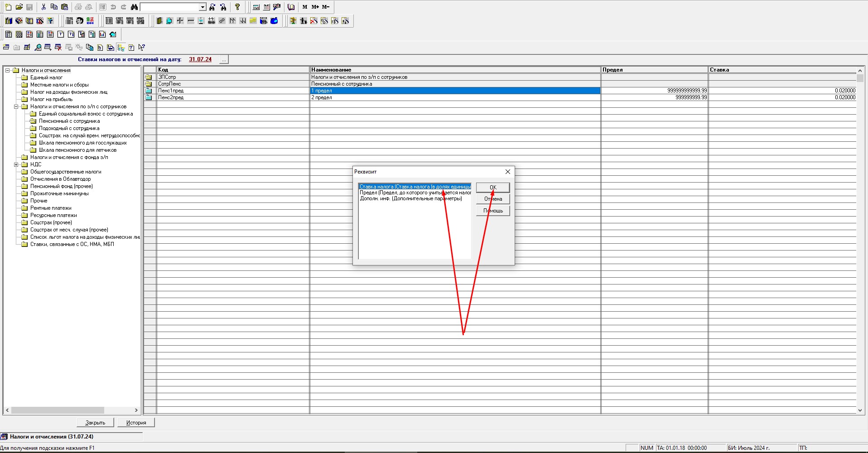Click the binoculars Find icon
This screenshot has width=868, height=453.
point(134,7)
